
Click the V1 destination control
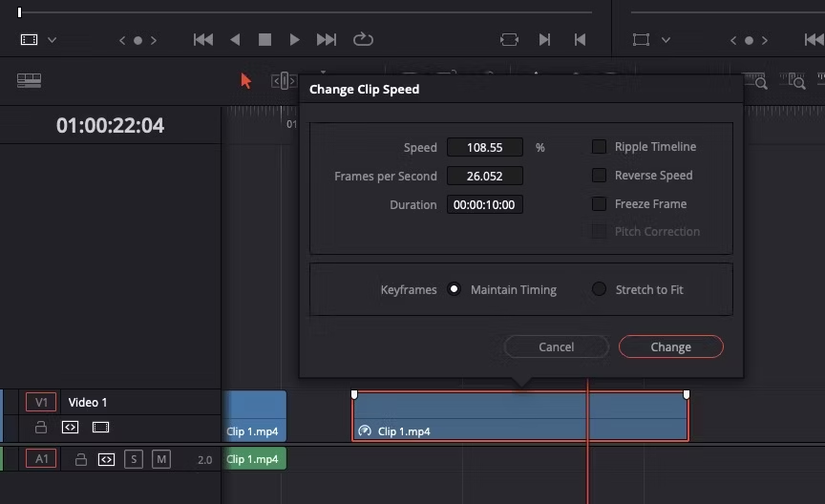click(41, 403)
